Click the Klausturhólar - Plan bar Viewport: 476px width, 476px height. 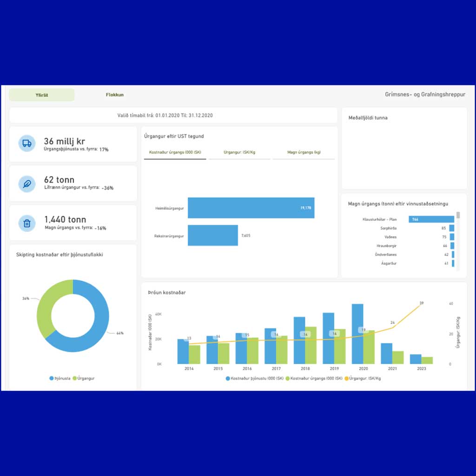pos(431,219)
